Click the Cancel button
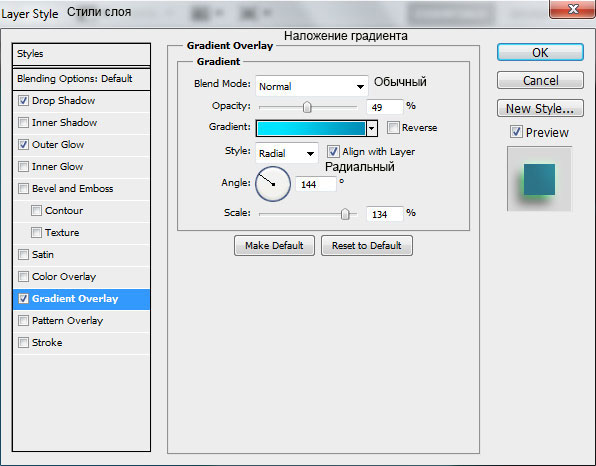Image resolution: width=596 pixels, height=466 pixels. point(540,81)
